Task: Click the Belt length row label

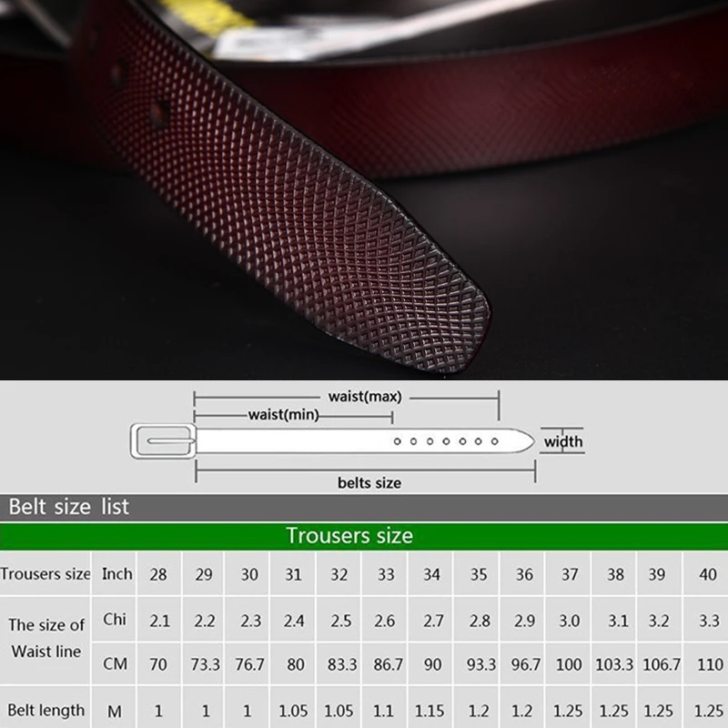Action: 45,710
